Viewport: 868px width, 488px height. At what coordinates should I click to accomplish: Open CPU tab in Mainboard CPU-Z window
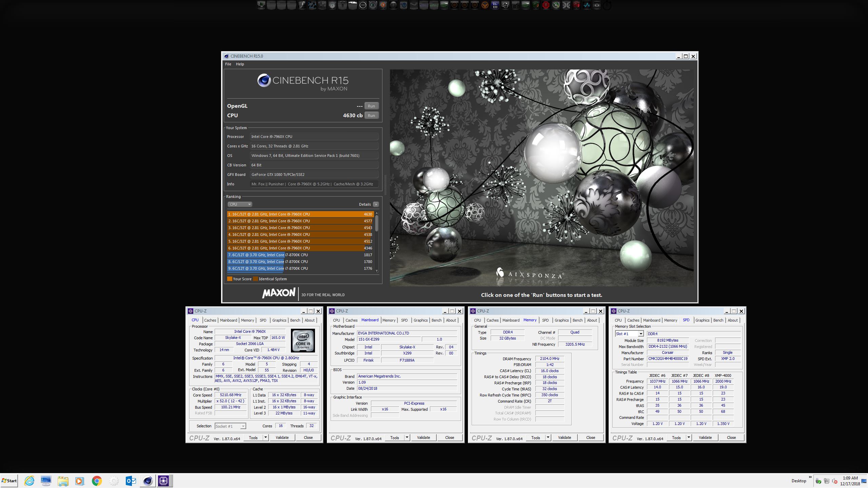[x=336, y=320]
